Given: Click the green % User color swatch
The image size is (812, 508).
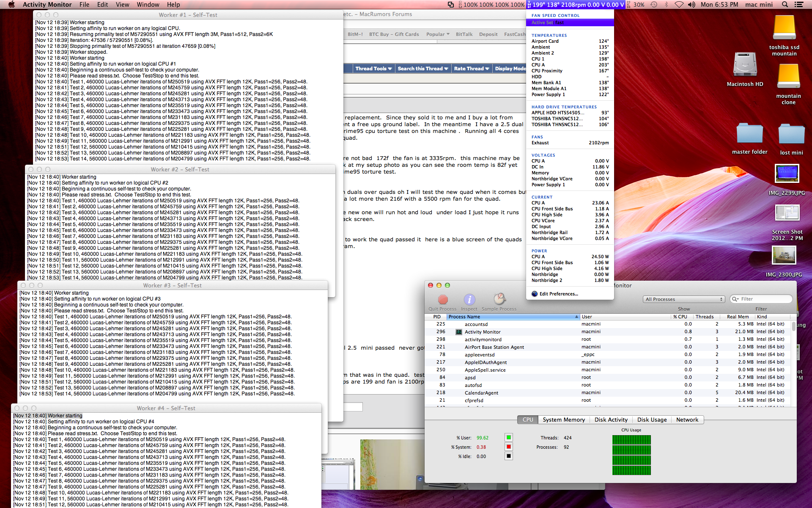Looking at the screenshot, I should [x=509, y=437].
